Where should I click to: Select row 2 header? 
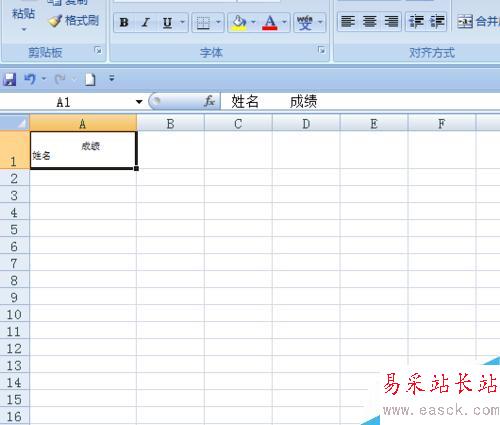(x=15, y=178)
